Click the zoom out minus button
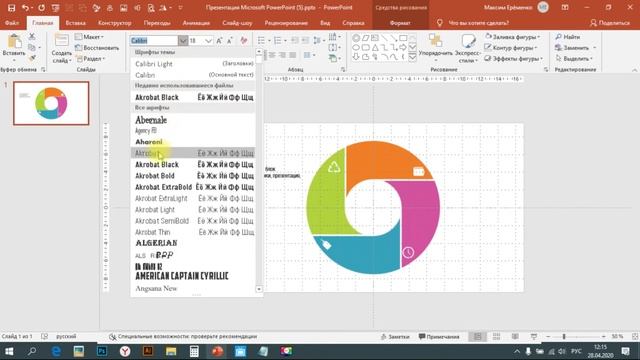Screen dimensions: 640x360 (x=548, y=337)
